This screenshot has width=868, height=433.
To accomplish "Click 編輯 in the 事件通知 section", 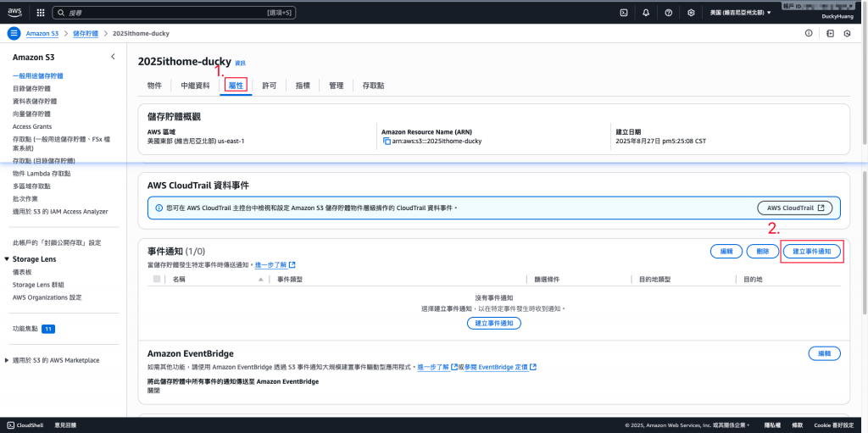I will click(x=726, y=252).
